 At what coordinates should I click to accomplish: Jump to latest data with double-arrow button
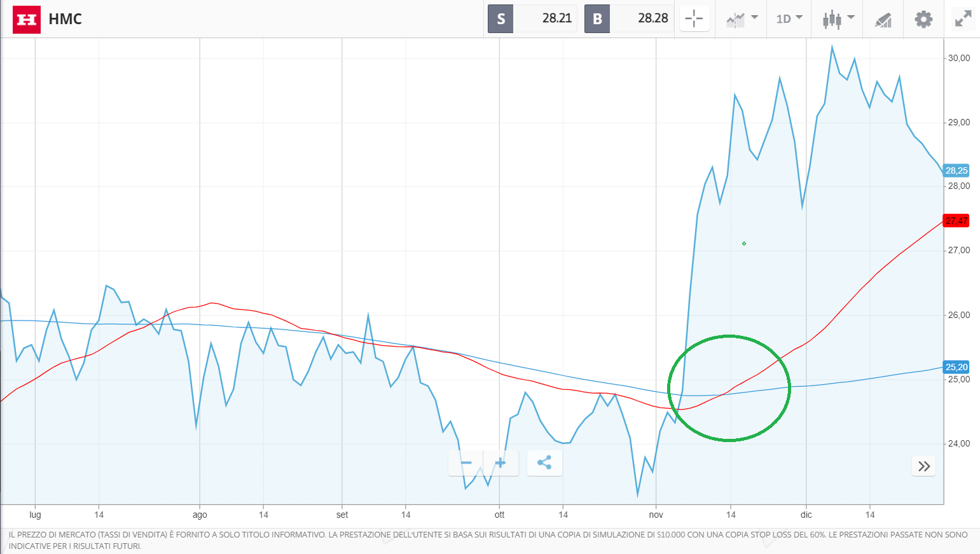[x=923, y=466]
